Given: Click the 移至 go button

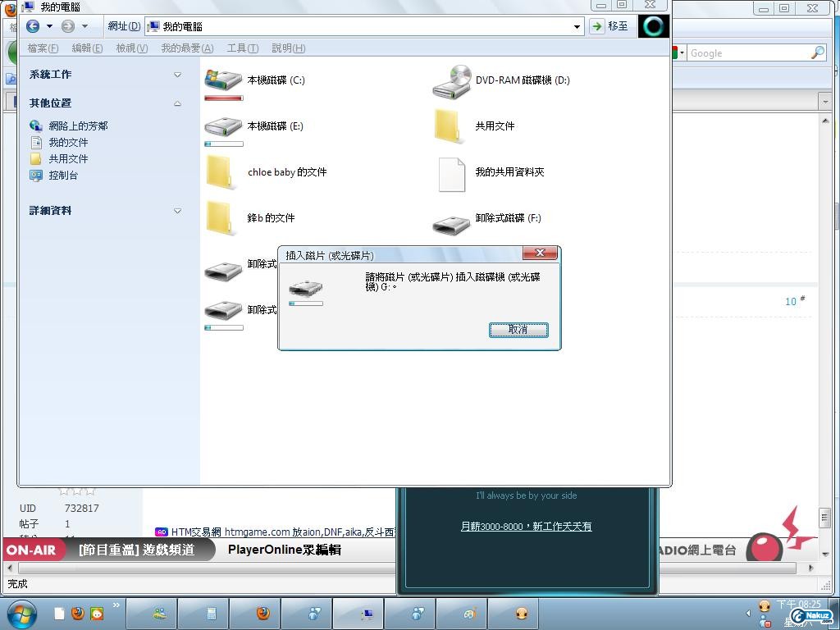Looking at the screenshot, I should [x=609, y=26].
